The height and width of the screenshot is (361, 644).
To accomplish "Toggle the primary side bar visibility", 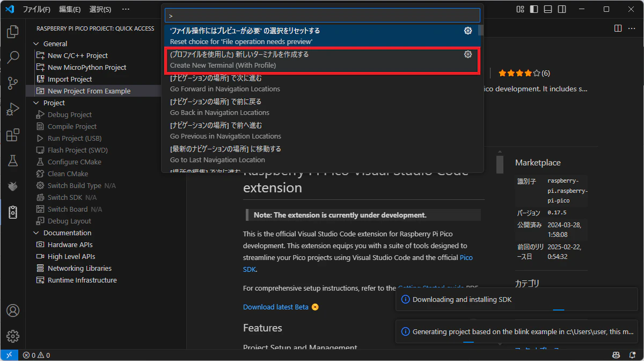I will coord(534,9).
